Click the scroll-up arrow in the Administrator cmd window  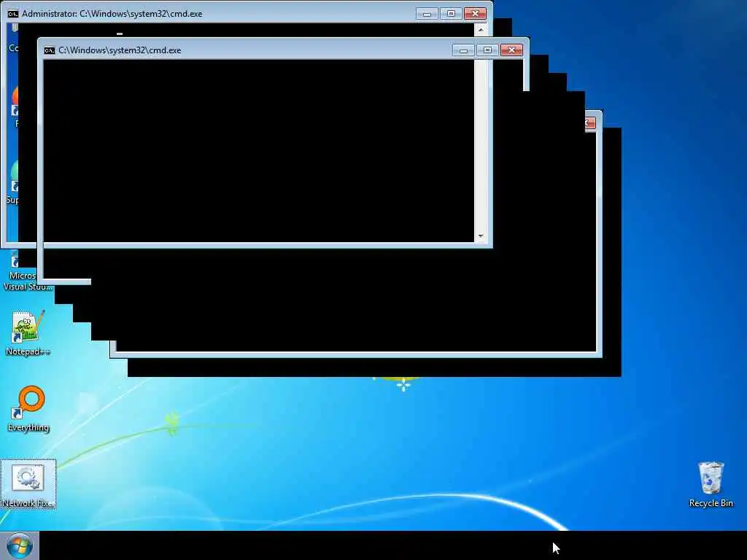481,30
